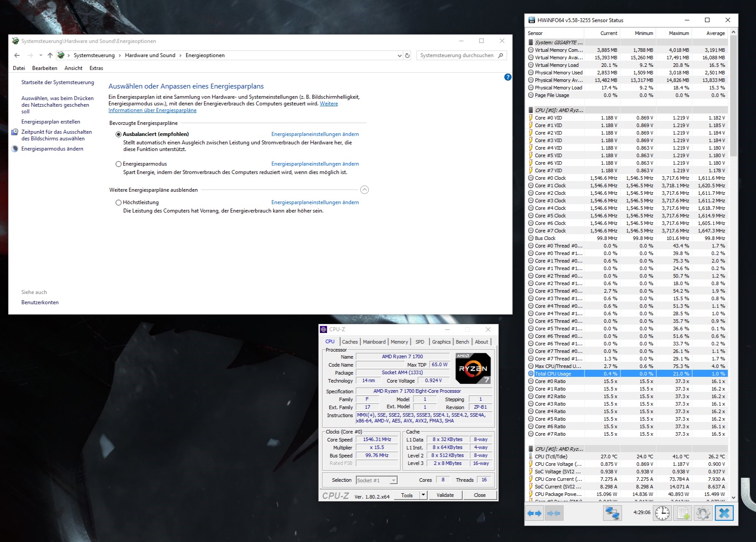The height and width of the screenshot is (542, 756).
Task: Open the Extras menu
Action: pyautogui.click(x=96, y=68)
